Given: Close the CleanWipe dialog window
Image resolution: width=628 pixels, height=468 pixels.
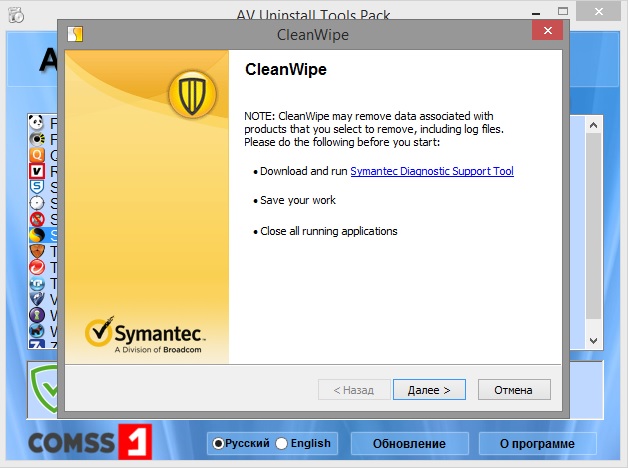Looking at the screenshot, I should coord(546,33).
